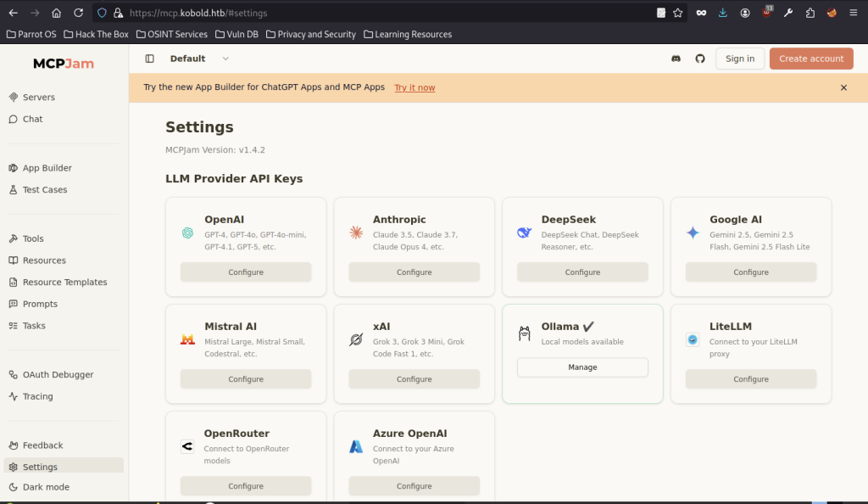Open the browser downloads icon

tap(723, 13)
